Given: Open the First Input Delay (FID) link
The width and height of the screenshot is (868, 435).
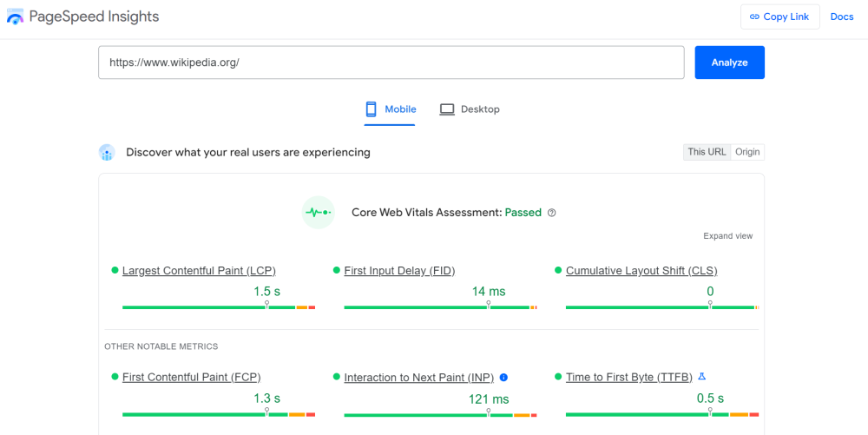Looking at the screenshot, I should coord(399,271).
